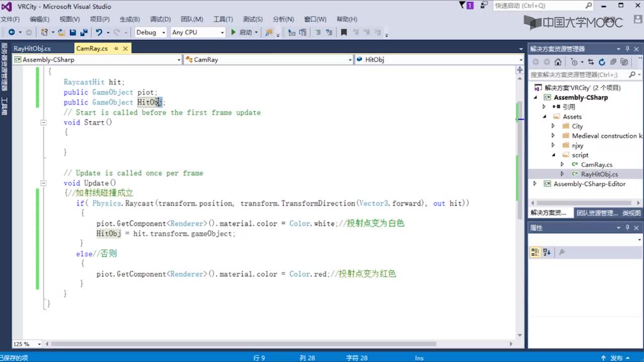Viewport: 644px width, 362px height.
Task: Click the 启动 start button label
Action: pos(246,32)
